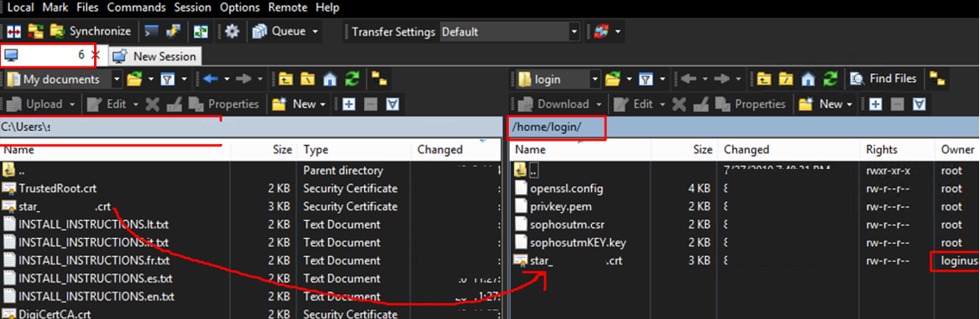
Task: Select the INSTALL_INSTRUCTIONS.en.txt file
Action: 97,297
